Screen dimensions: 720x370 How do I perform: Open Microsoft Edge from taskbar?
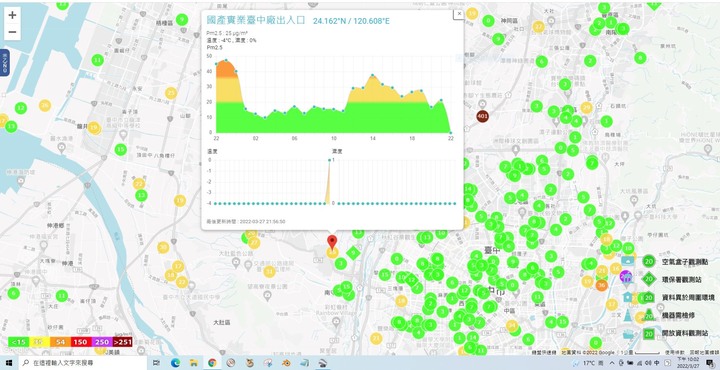[175, 363]
